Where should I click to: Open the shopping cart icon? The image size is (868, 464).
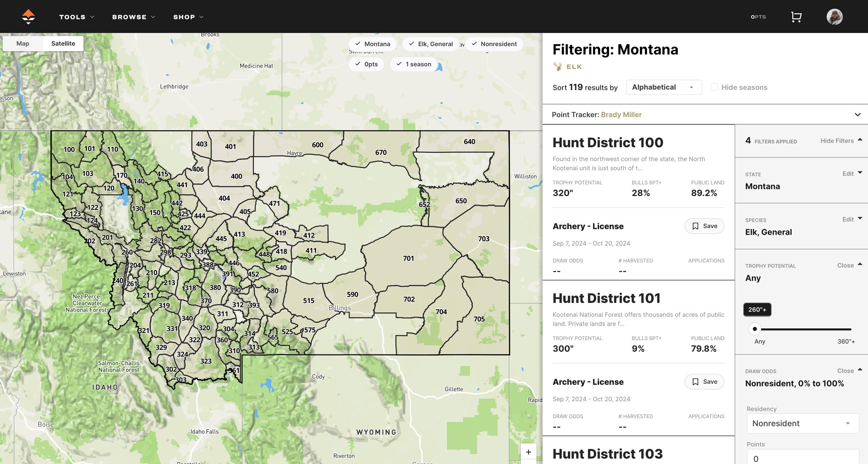[x=795, y=16]
